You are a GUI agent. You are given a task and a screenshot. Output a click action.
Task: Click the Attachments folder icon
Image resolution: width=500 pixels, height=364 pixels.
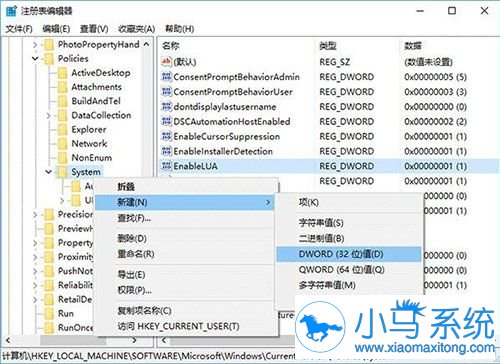pyautogui.click(x=62, y=87)
